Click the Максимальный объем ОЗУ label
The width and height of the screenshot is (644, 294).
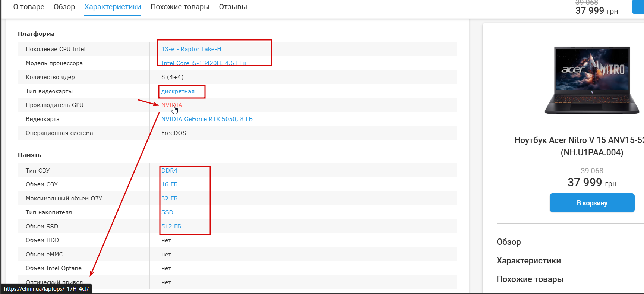coord(64,199)
